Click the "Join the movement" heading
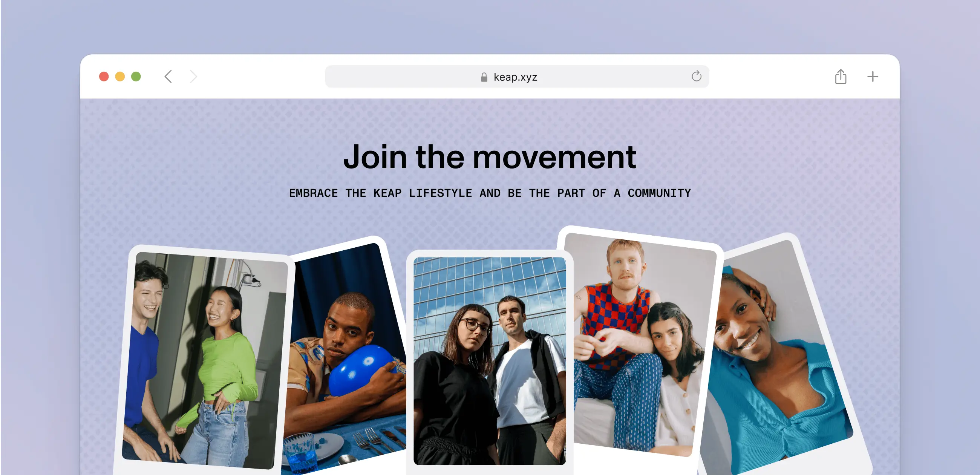980x475 pixels. (x=490, y=157)
